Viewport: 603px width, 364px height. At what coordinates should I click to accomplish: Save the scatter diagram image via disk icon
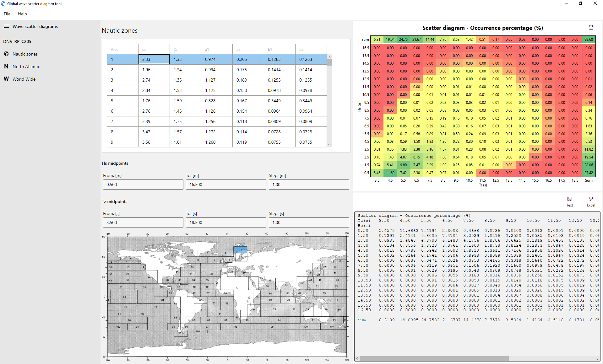pos(591,28)
